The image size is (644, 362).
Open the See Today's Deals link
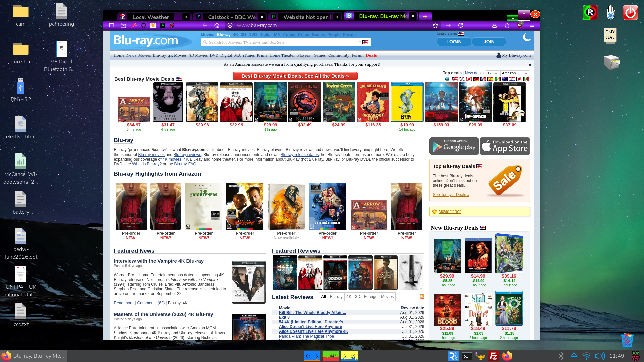pyautogui.click(x=451, y=195)
